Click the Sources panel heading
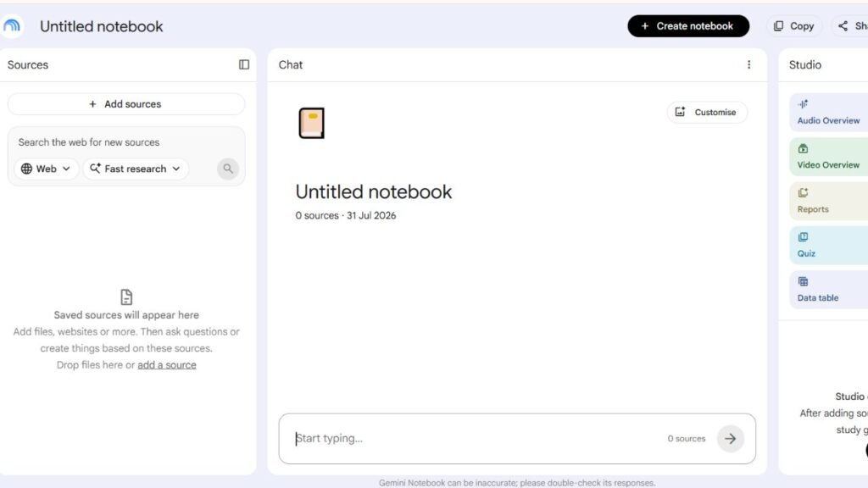This screenshot has width=868, height=488. [28, 64]
